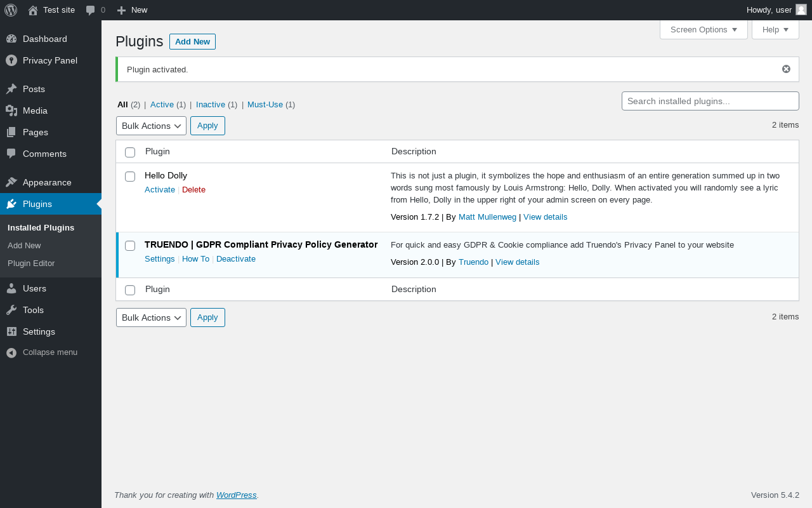Open the WordPress logo menu

click(x=11, y=10)
